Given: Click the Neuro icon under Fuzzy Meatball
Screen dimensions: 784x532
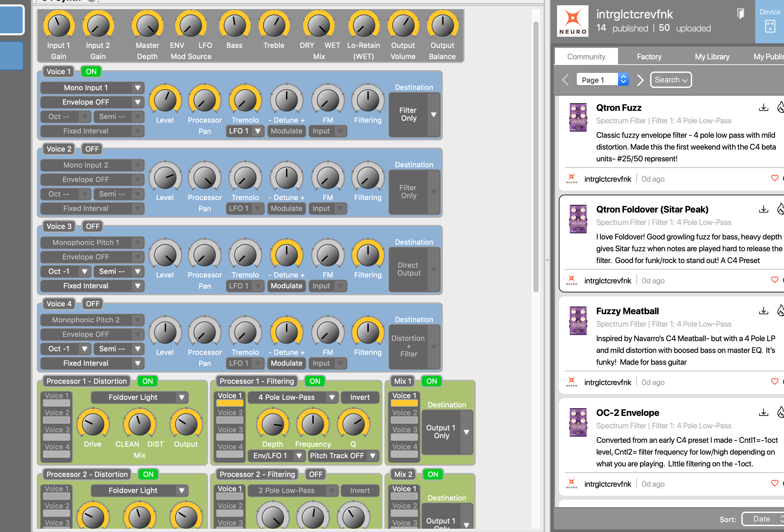Looking at the screenshot, I should click(x=571, y=382).
